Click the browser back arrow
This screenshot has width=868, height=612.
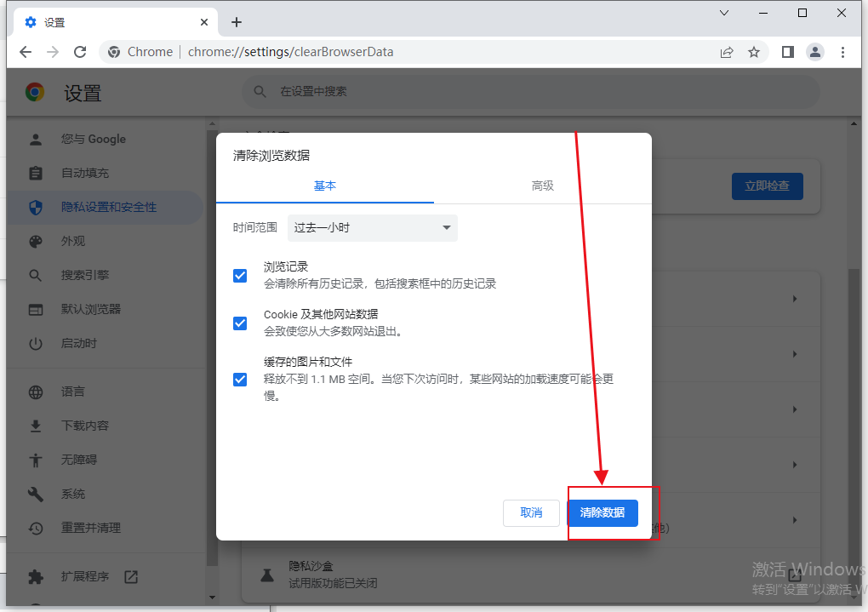[x=26, y=52]
